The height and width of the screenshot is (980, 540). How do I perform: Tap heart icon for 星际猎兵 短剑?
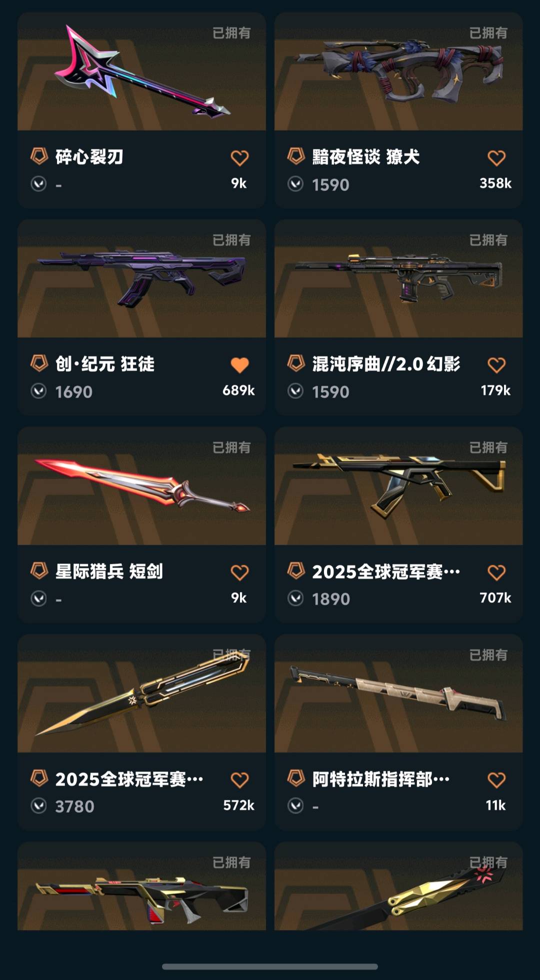(x=239, y=572)
